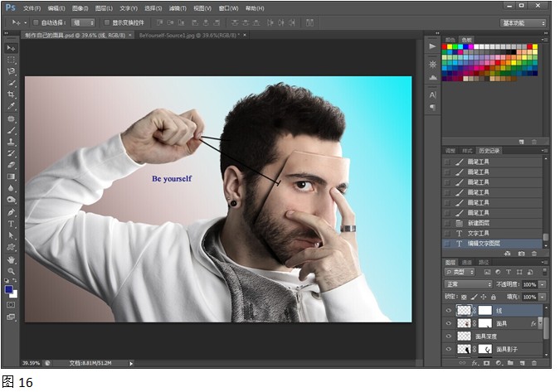
Task: Open the 滤镜(T) menu
Action: coord(178,8)
